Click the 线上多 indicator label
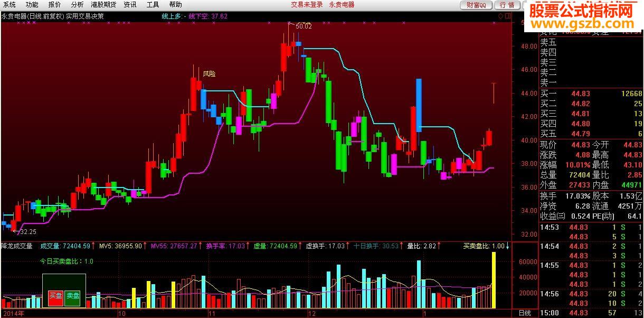644x318 pixels. (x=175, y=16)
